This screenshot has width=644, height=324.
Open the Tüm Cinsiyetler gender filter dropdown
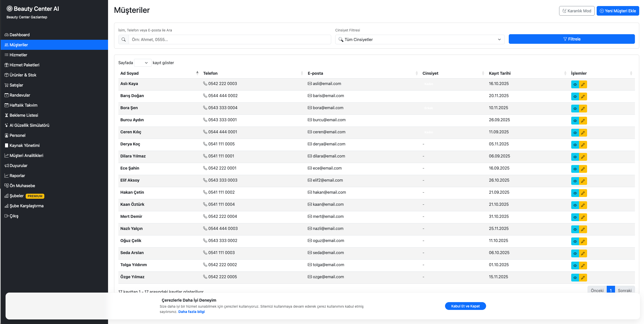[x=420, y=39]
